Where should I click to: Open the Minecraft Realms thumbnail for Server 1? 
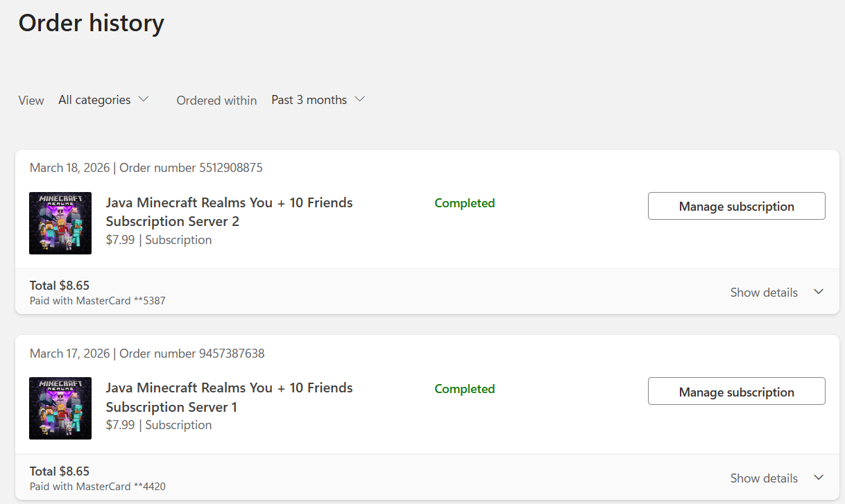[60, 408]
